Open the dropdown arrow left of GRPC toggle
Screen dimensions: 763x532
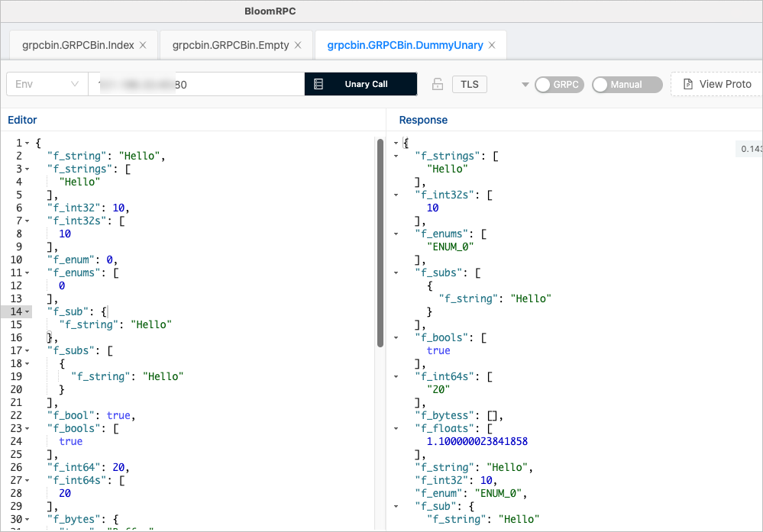(x=525, y=85)
